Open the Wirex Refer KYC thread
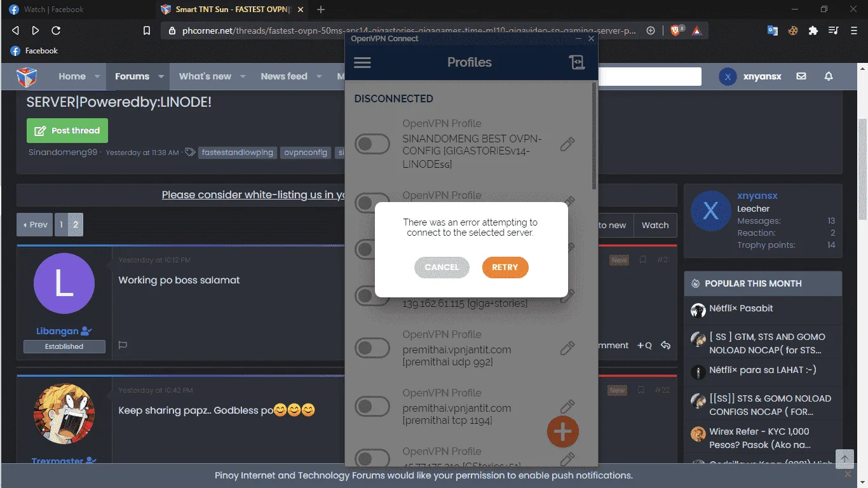This screenshot has width=868, height=488. (x=760, y=438)
